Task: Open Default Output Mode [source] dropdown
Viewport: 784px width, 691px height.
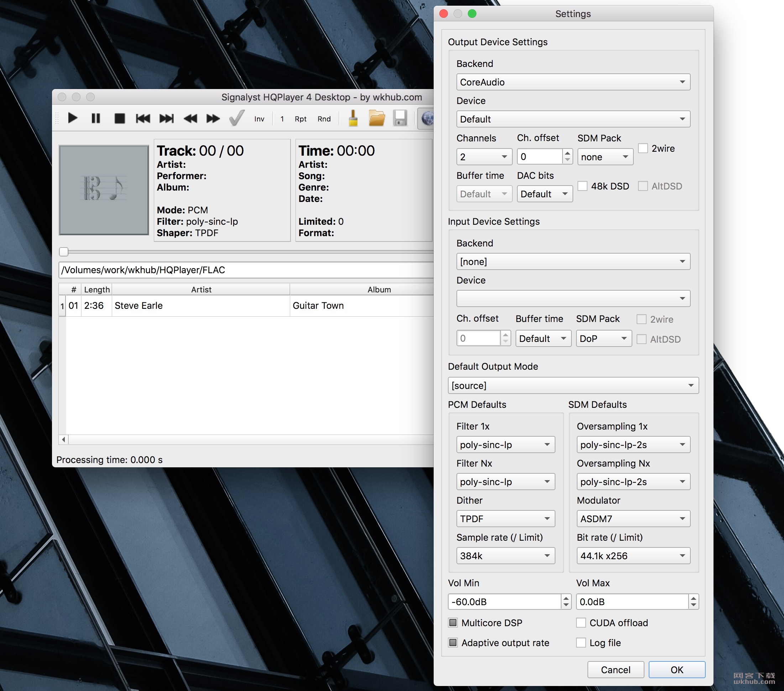Action: click(573, 385)
